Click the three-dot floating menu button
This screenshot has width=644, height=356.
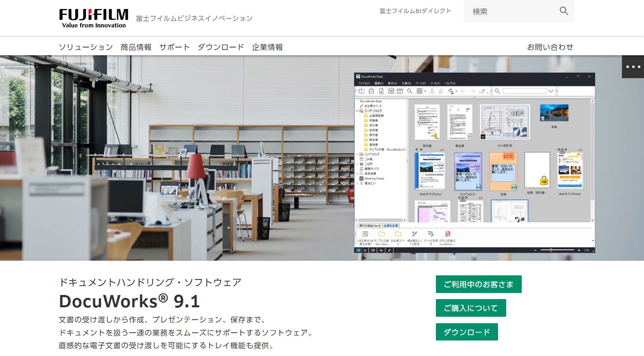tap(633, 67)
